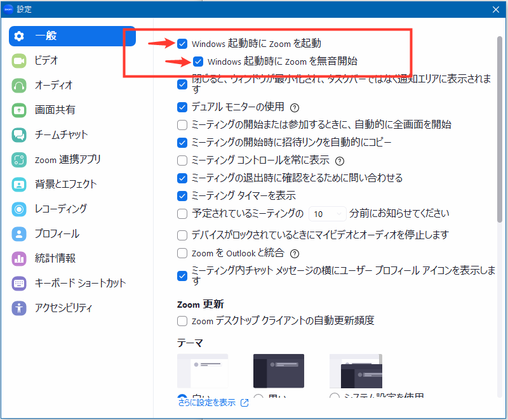Click the レコーディング record icon

[x=19, y=209]
